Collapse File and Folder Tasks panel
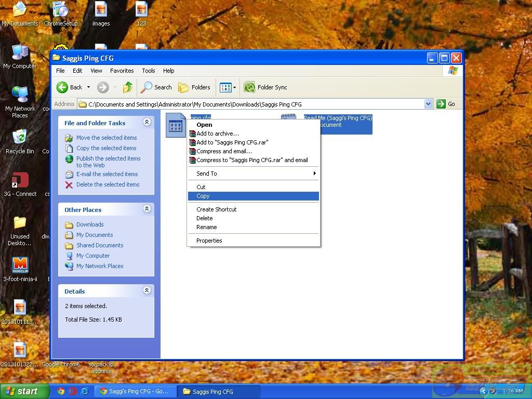 [x=147, y=122]
